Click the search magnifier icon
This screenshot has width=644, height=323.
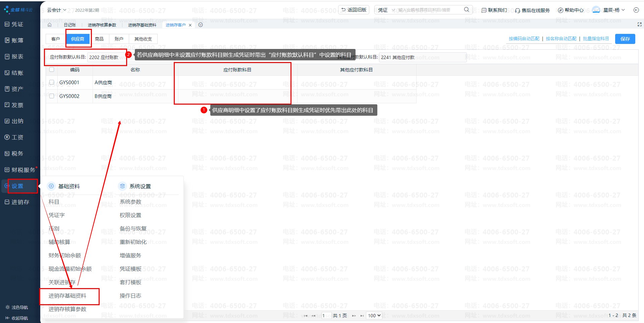466,10
